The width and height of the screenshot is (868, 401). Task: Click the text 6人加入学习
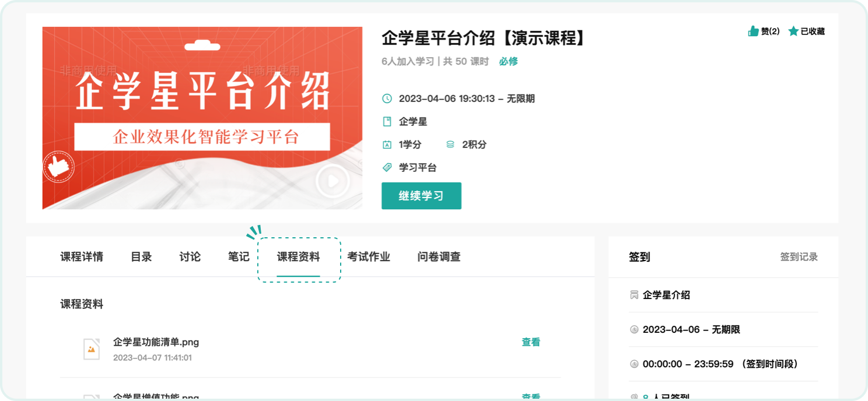coord(408,62)
